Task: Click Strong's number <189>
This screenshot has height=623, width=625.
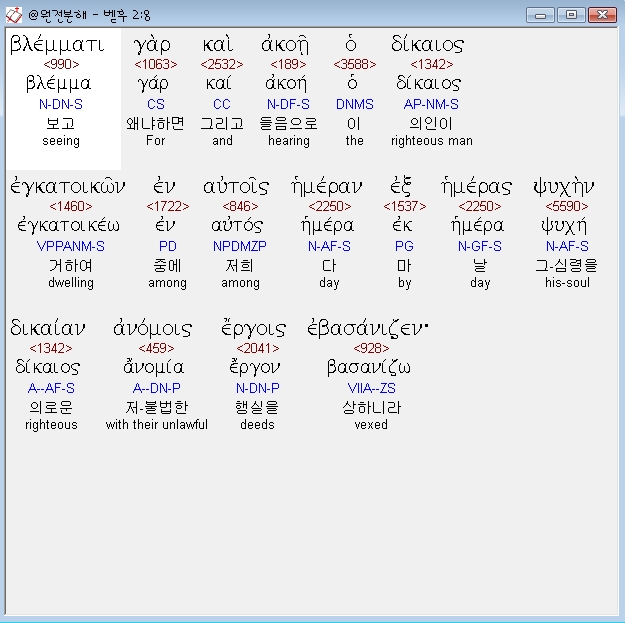Action: (x=288, y=64)
